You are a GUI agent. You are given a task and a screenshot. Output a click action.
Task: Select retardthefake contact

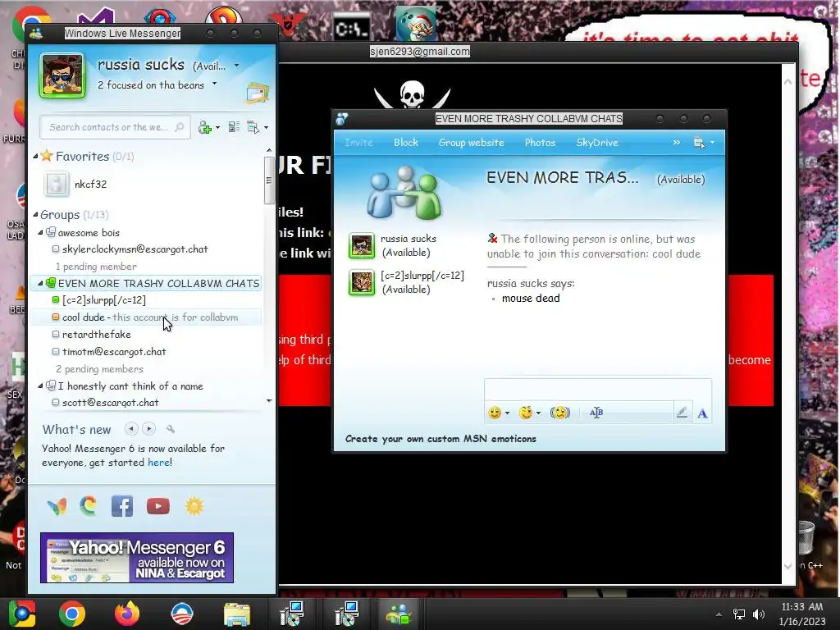97,335
